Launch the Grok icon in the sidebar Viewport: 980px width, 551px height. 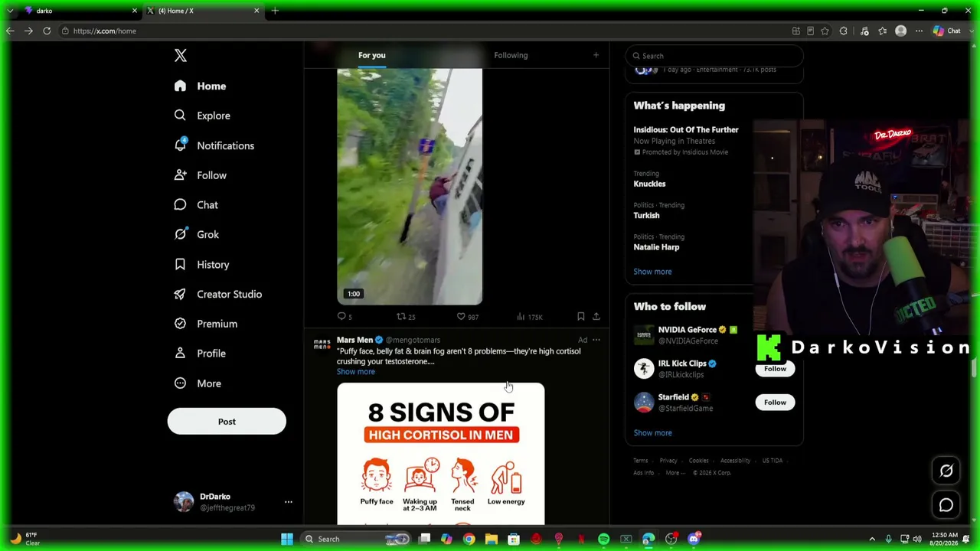click(180, 234)
